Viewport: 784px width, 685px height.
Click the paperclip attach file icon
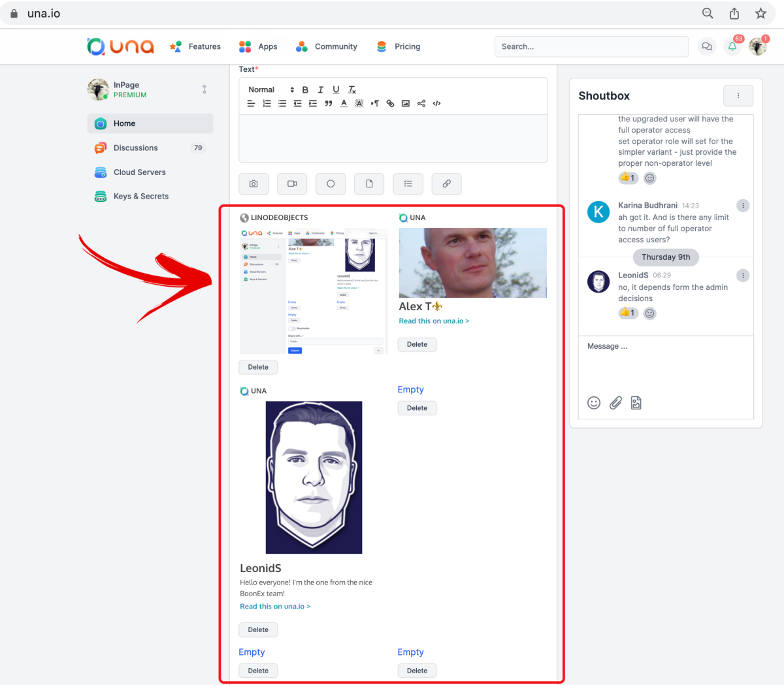(x=615, y=403)
